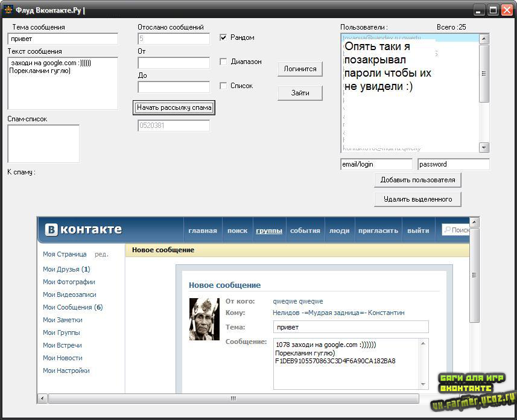Maximize the Флуд Вконтакте.Ру window

[493, 10]
